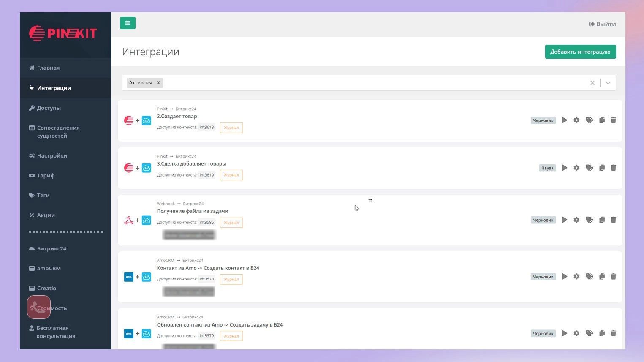Viewport: 644px width, 362px height.
Task: Open settings gear for '3.Сделка добавляет товары'
Action: [x=576, y=168]
